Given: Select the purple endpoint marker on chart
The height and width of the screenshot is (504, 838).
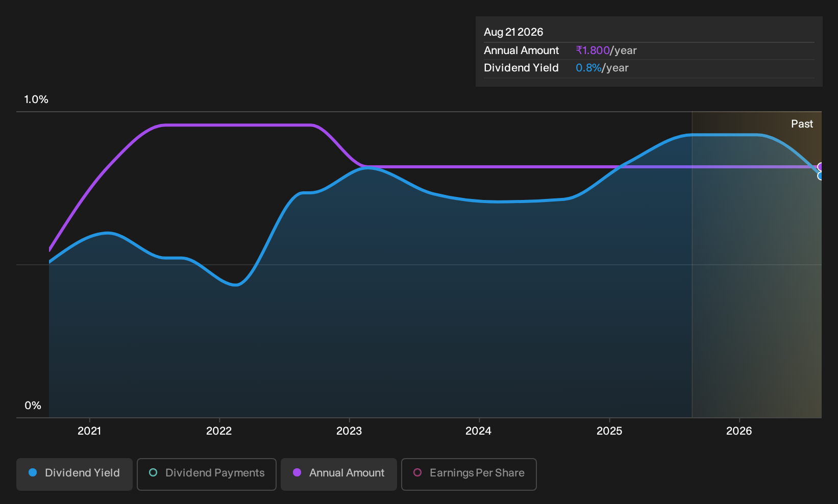Looking at the screenshot, I should [x=821, y=167].
